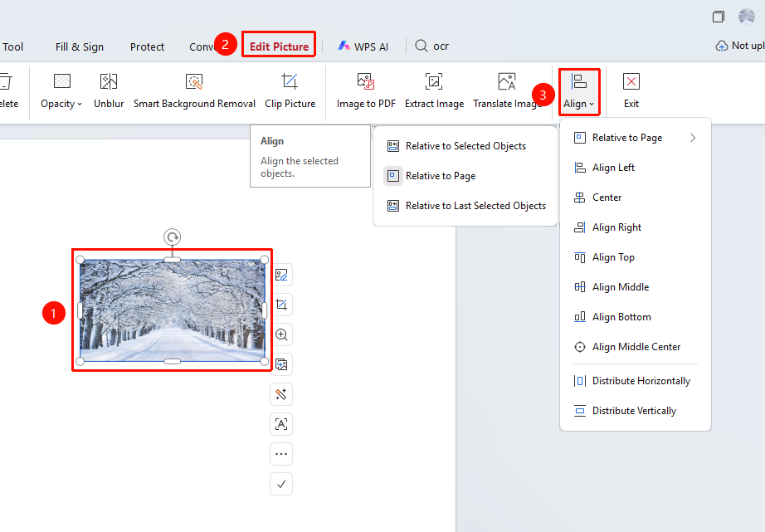Select Distribute Horizontally
This screenshot has height=532, width=765.
[636, 381]
